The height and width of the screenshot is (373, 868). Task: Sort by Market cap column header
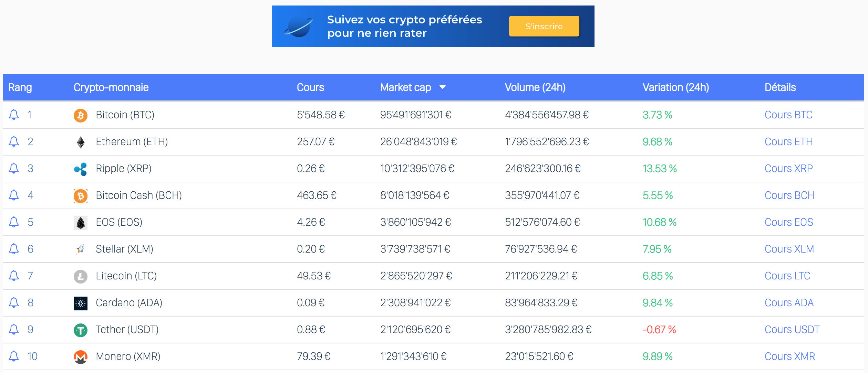(406, 87)
